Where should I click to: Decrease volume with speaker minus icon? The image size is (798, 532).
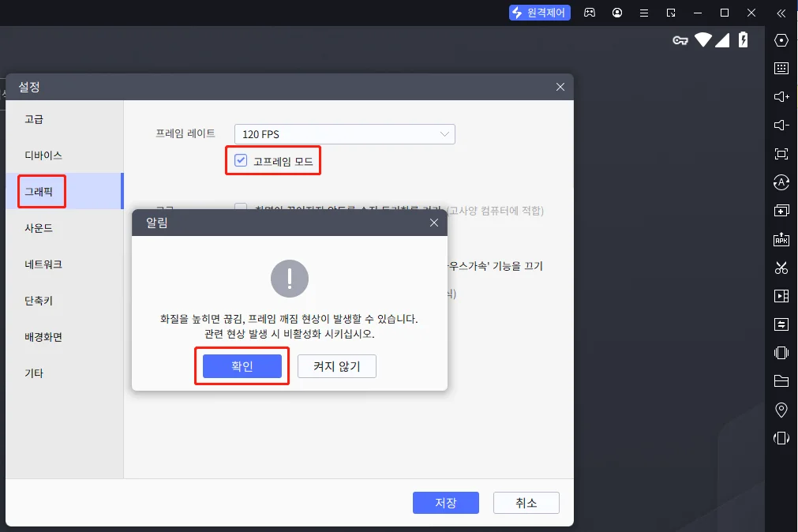coord(781,126)
